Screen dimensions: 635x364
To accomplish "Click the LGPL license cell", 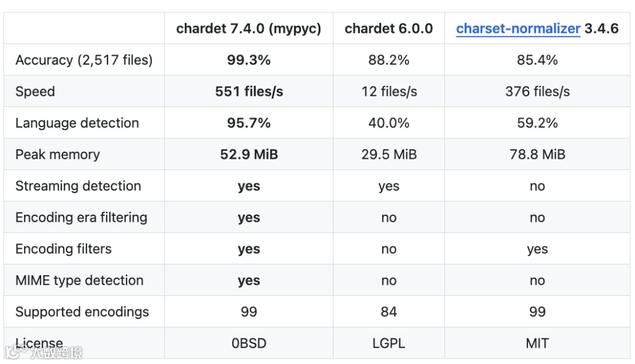I will pyautogui.click(x=389, y=343).
